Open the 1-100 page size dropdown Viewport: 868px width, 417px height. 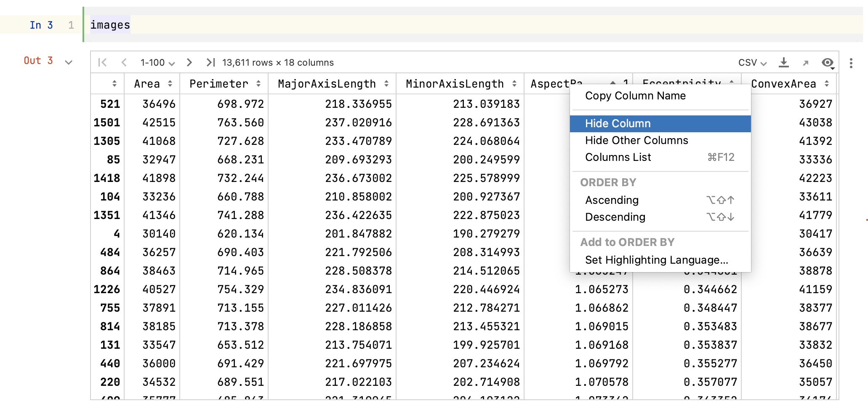pos(157,63)
